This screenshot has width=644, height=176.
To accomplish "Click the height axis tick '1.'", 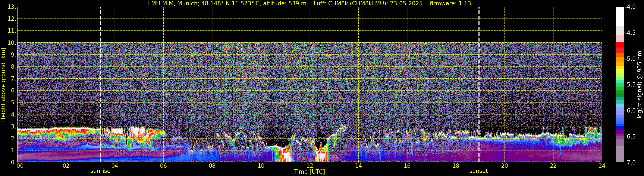I will coord(13,151).
